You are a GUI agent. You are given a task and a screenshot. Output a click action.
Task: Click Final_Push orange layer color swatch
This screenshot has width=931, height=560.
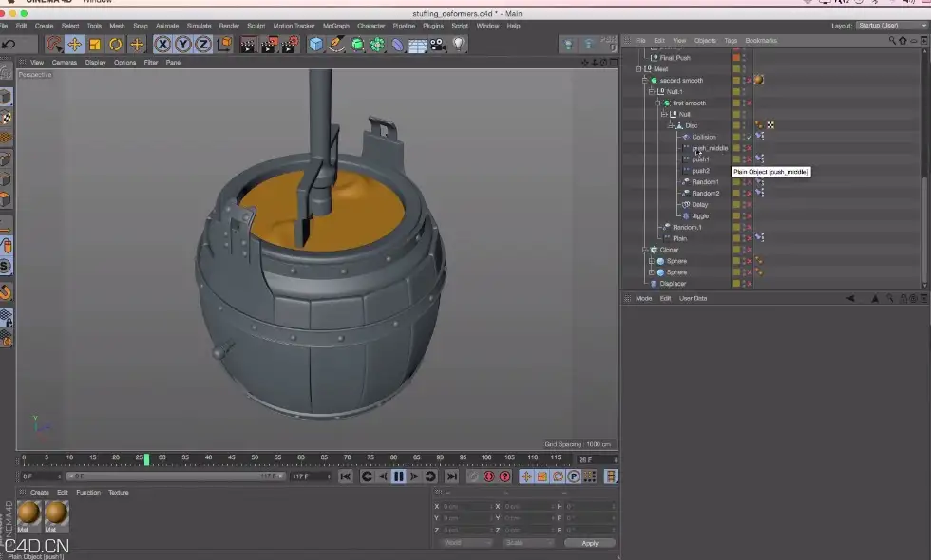736,58
